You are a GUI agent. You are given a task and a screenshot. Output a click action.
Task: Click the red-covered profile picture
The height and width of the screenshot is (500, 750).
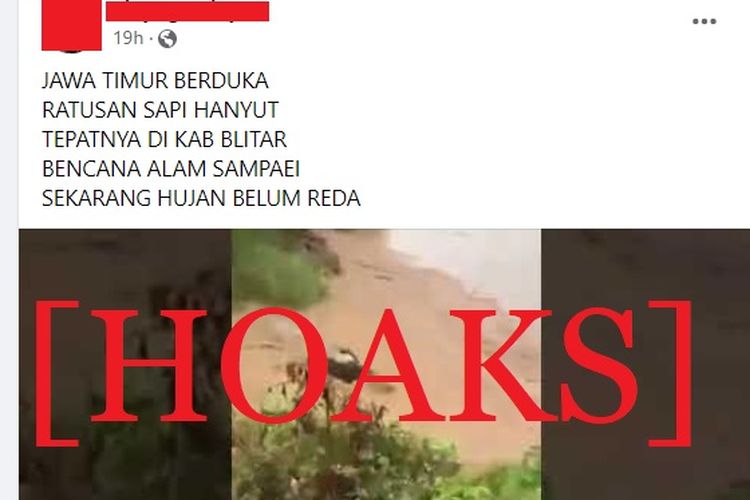[x=72, y=25]
